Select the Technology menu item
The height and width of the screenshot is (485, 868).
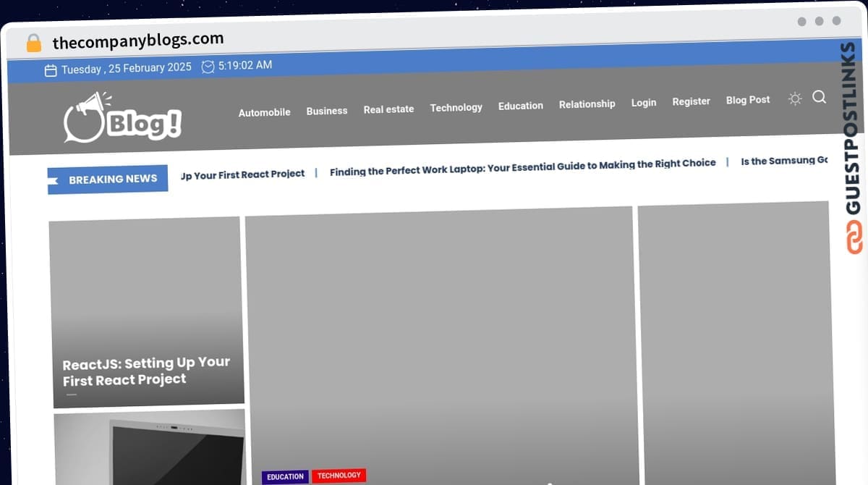[456, 107]
